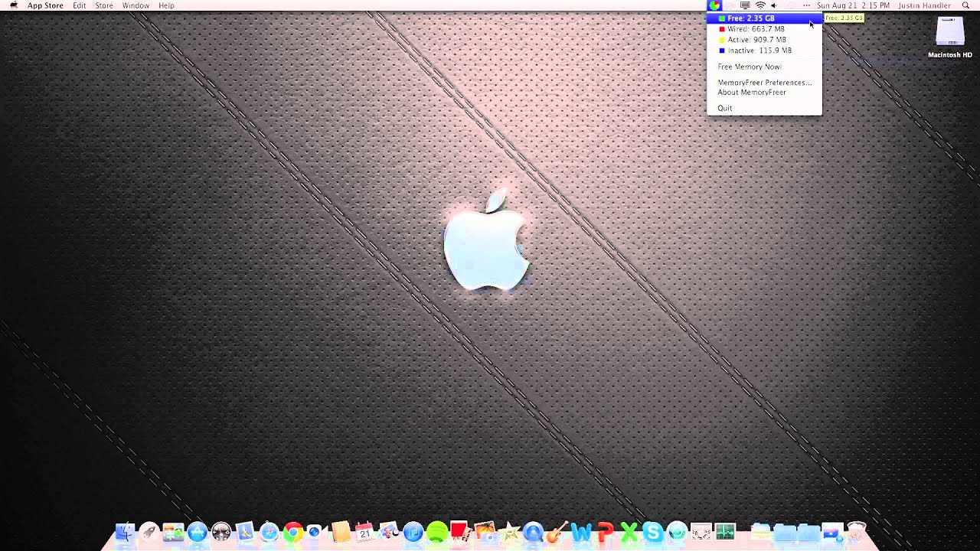Open Address Book brown book icon
The image size is (980, 551).
click(x=341, y=532)
